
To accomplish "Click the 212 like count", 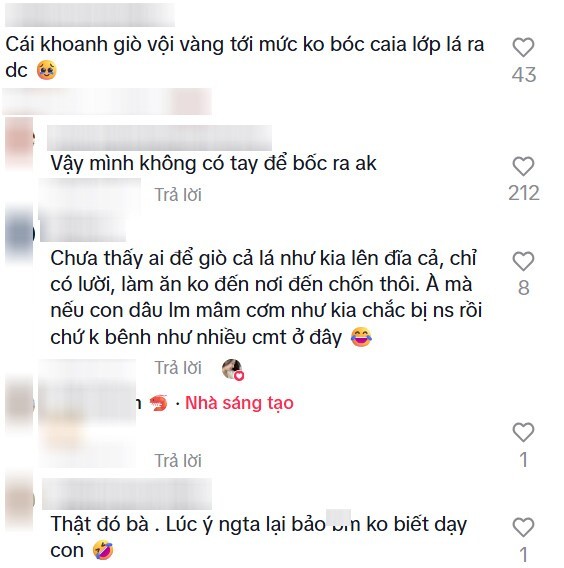I will click(523, 193).
